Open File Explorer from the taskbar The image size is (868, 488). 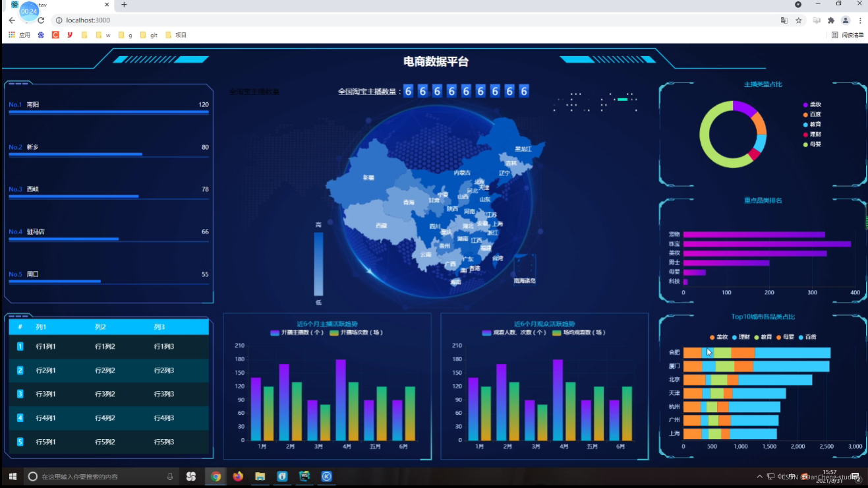pyautogui.click(x=260, y=476)
